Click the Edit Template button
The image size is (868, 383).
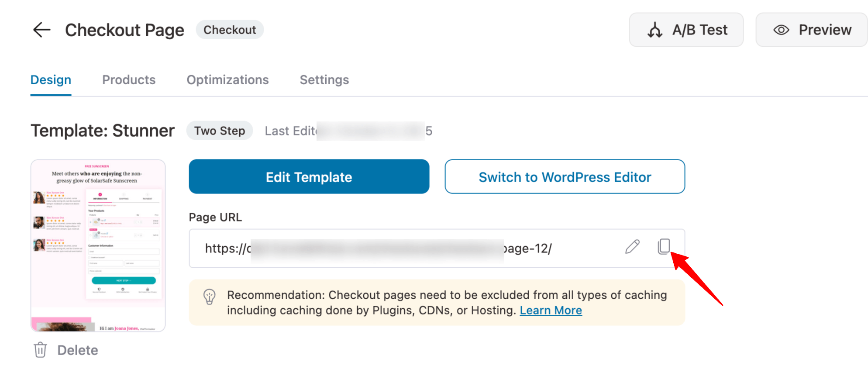pyautogui.click(x=309, y=177)
